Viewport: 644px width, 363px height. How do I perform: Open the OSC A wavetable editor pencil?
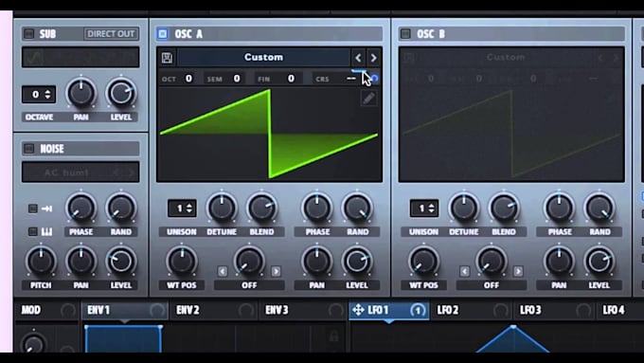(x=368, y=99)
